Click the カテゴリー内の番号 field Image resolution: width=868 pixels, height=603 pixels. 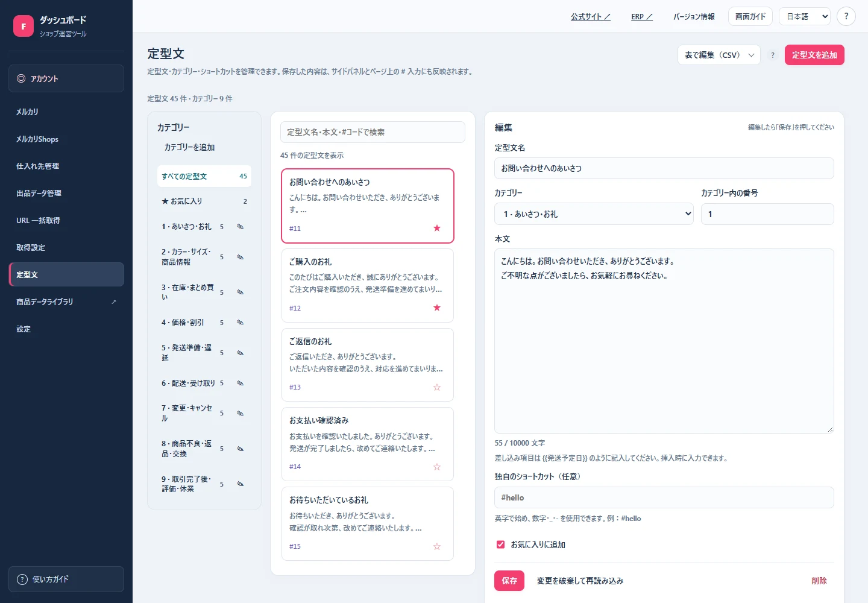click(767, 214)
